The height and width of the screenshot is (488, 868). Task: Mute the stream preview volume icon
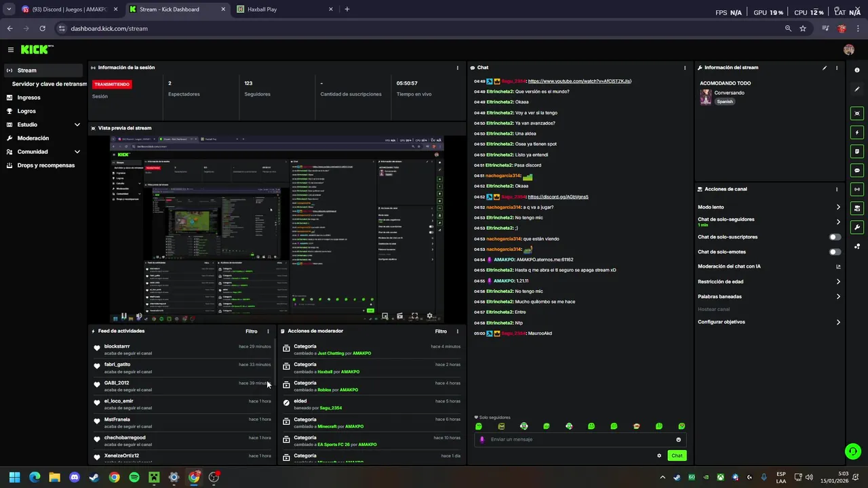pos(139,316)
